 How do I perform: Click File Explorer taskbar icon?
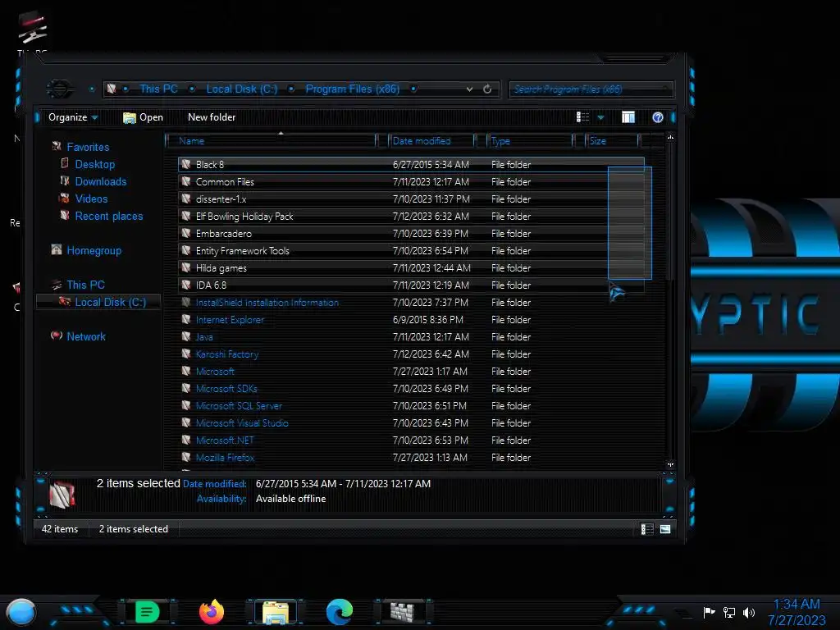click(276, 612)
